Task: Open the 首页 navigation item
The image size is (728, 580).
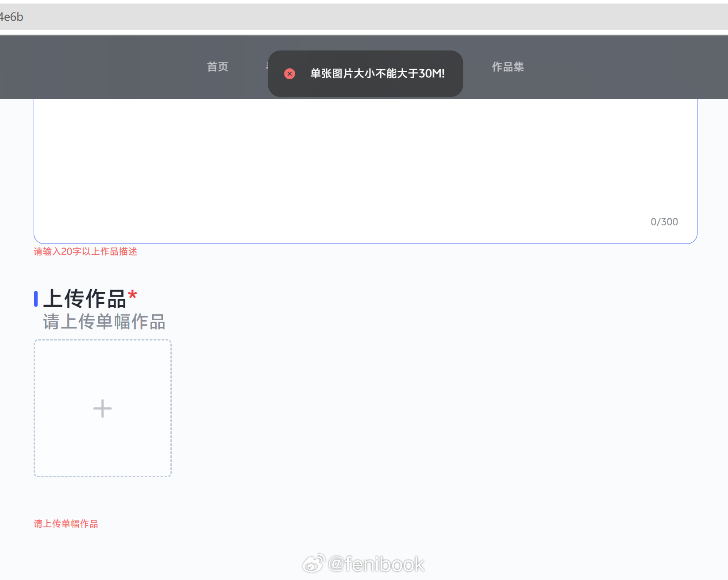Action: (218, 67)
